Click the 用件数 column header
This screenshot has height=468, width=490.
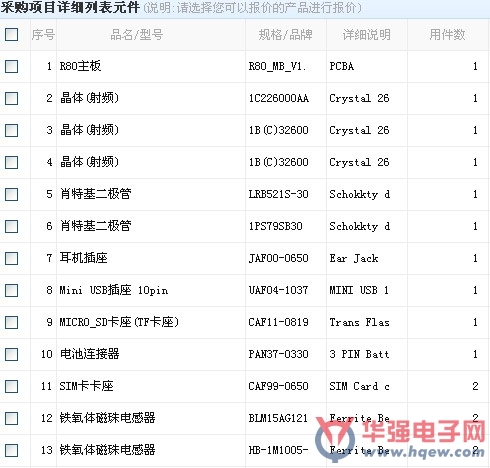[447, 35]
